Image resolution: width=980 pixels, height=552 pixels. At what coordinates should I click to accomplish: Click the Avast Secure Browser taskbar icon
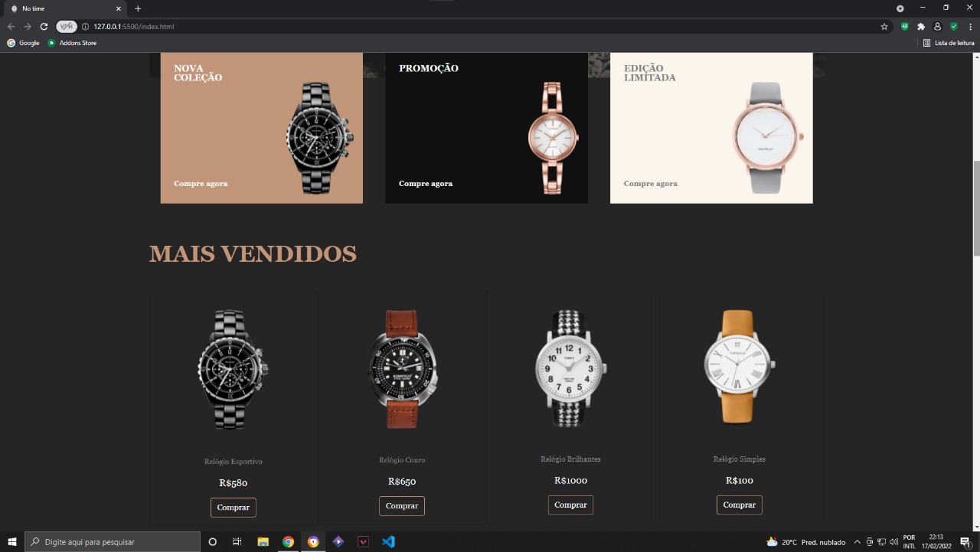(313, 541)
